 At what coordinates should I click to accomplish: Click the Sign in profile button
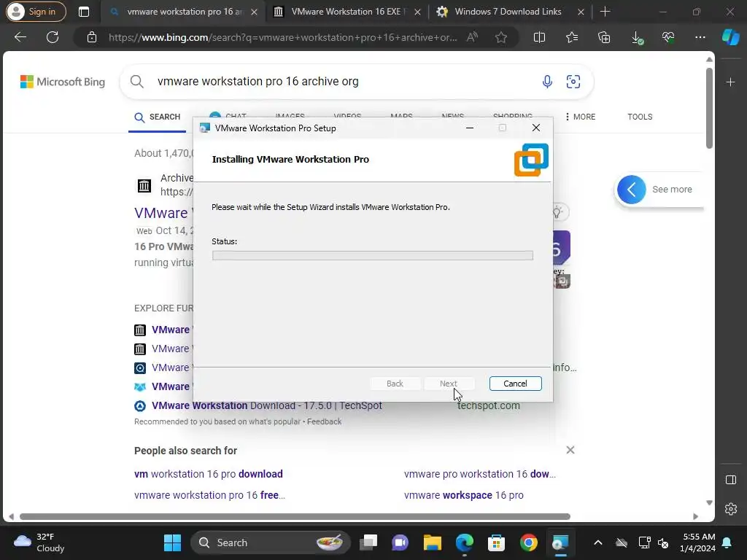[36, 12]
